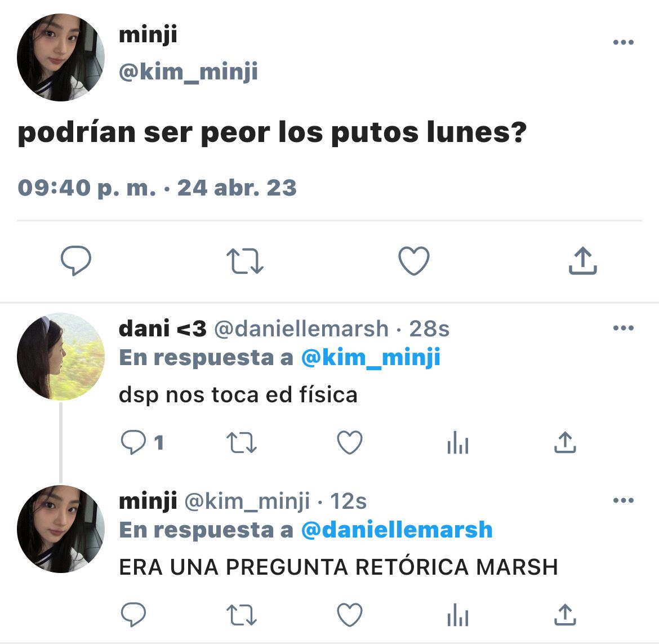Share the main tweet by minji
The image size is (659, 644).
(x=583, y=261)
